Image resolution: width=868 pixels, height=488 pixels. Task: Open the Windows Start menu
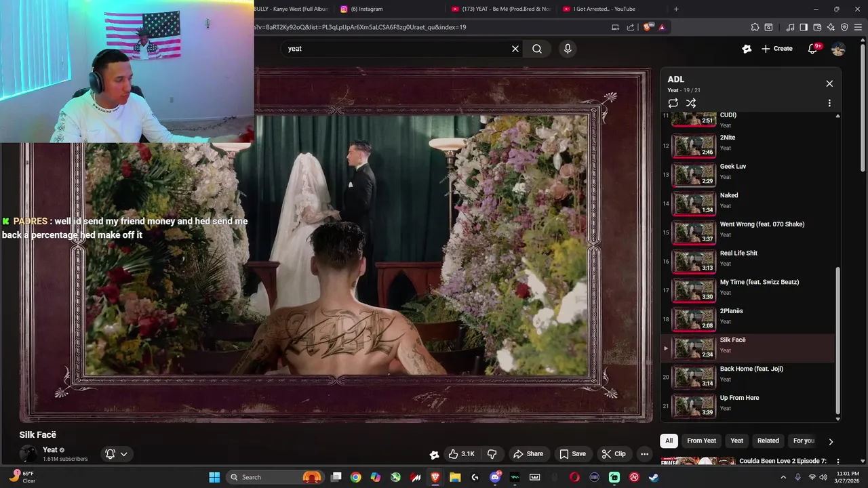pos(214,477)
